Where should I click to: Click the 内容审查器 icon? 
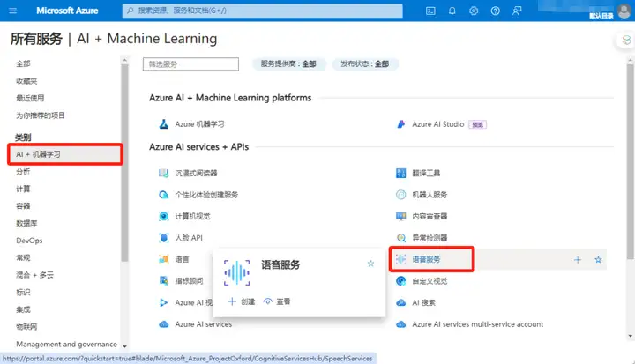click(x=401, y=216)
